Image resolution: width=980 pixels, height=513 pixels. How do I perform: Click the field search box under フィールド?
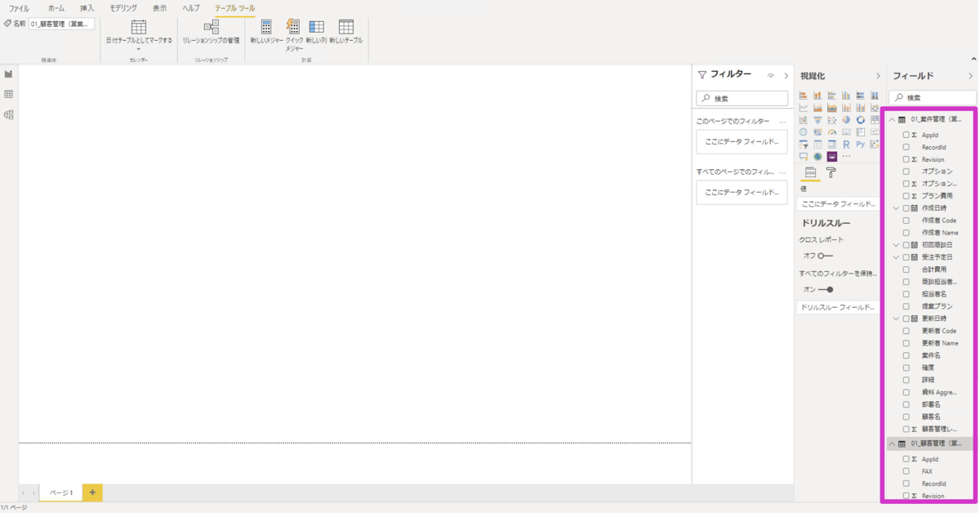tap(932, 97)
